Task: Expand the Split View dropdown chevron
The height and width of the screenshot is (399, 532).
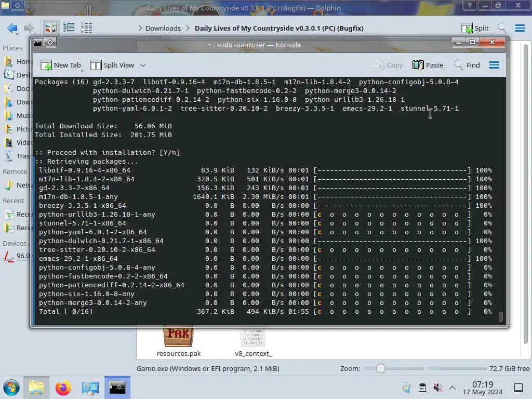Action: tap(143, 65)
